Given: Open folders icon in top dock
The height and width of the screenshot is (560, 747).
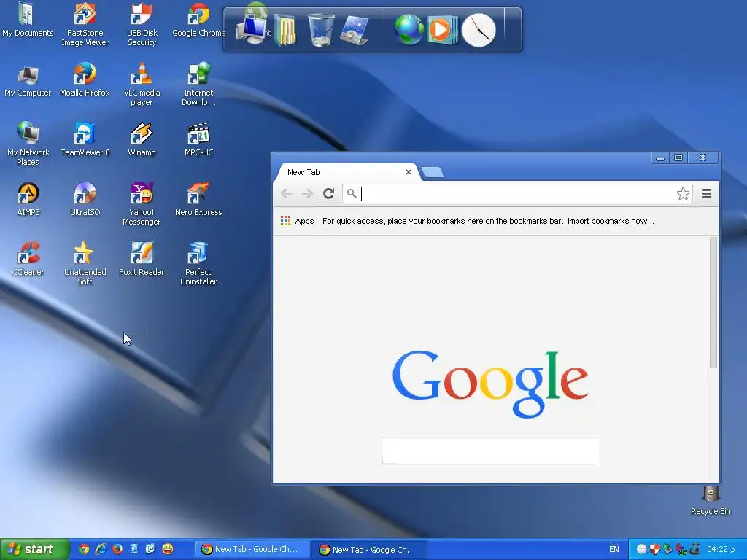Looking at the screenshot, I should pos(285,29).
